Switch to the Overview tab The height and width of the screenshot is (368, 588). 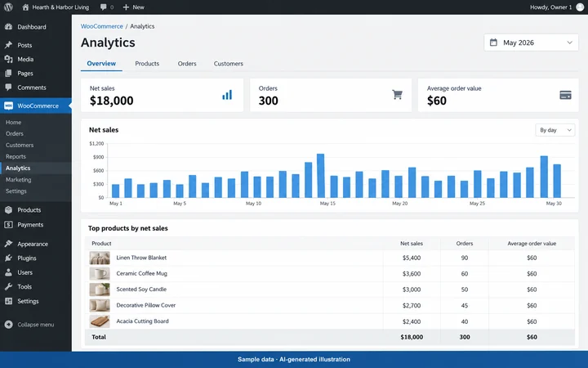pyautogui.click(x=101, y=64)
